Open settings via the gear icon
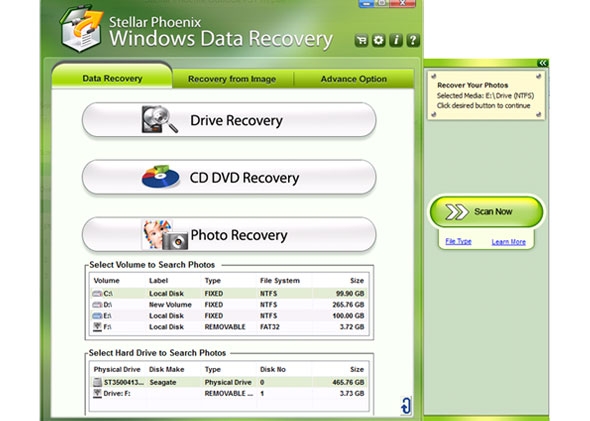The width and height of the screenshot is (590, 421). click(379, 40)
